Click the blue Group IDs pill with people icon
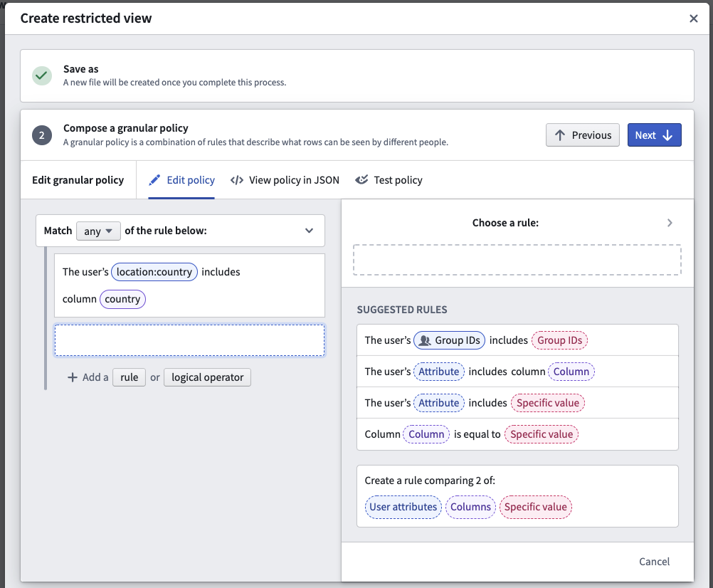The image size is (713, 588). [449, 340]
